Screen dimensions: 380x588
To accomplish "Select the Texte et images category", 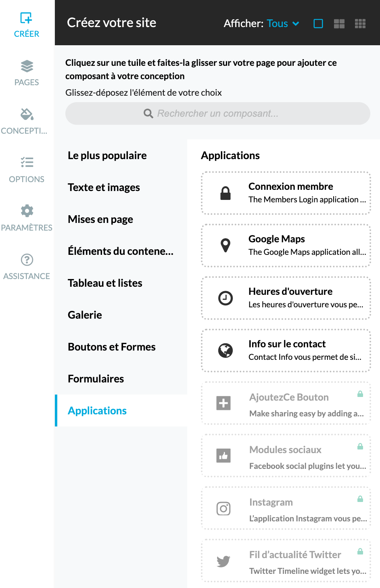I will (104, 187).
